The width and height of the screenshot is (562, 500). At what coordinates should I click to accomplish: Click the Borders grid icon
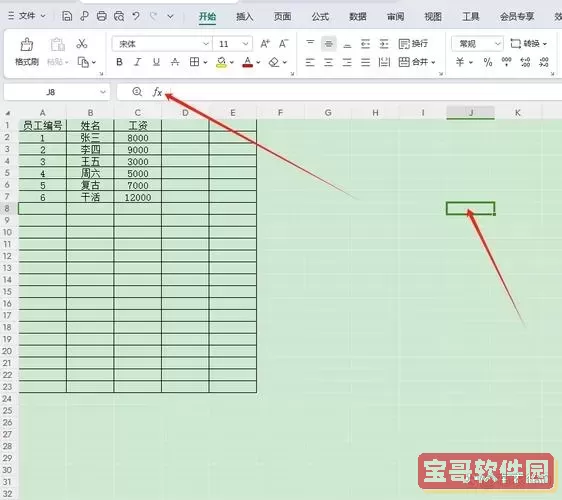click(194, 62)
